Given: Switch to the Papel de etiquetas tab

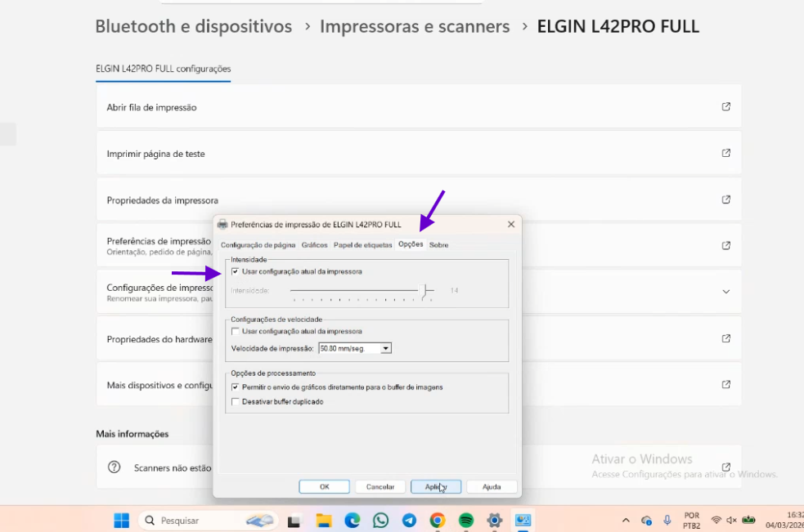Looking at the screenshot, I should [362, 245].
